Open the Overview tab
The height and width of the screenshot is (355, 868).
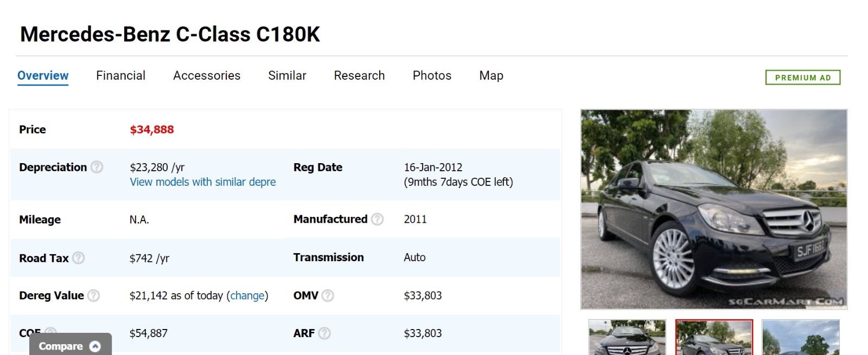click(x=43, y=75)
